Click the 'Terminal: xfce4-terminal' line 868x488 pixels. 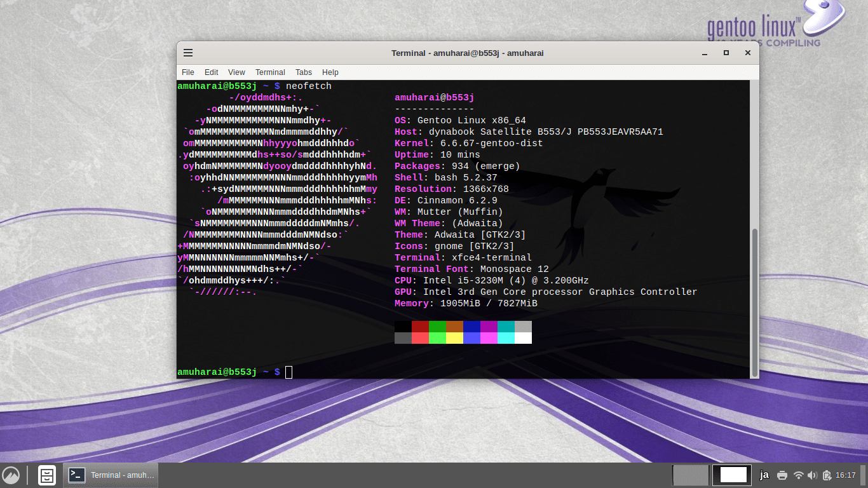pyautogui.click(x=463, y=257)
